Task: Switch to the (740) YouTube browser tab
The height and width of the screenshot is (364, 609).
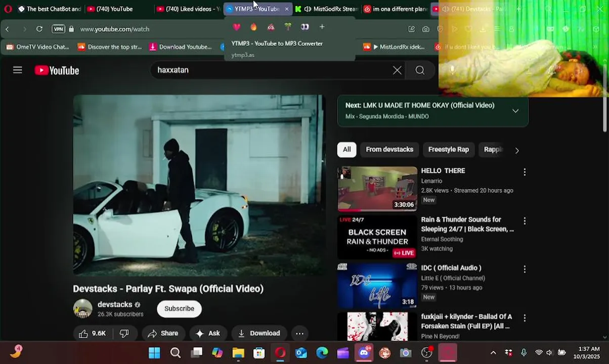Action: coord(116,9)
